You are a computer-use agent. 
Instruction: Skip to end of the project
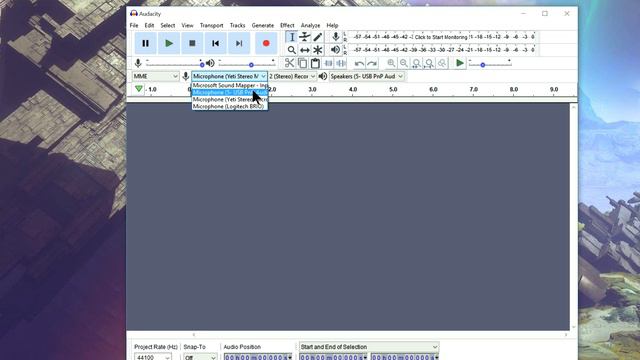coord(239,43)
